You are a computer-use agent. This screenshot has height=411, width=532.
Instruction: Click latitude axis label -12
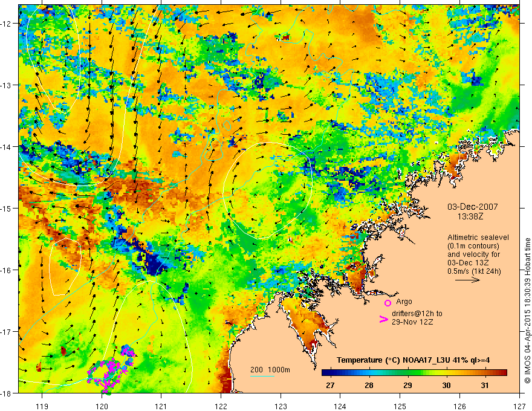[6, 24]
